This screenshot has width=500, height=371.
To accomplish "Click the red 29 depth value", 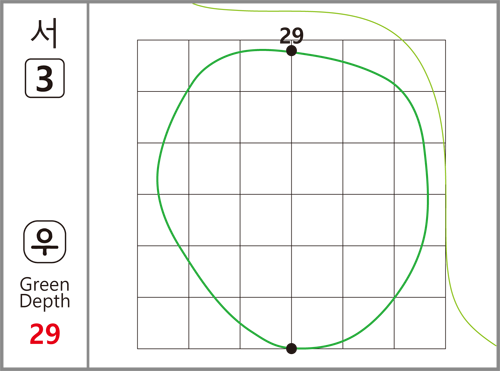I will point(45,334).
